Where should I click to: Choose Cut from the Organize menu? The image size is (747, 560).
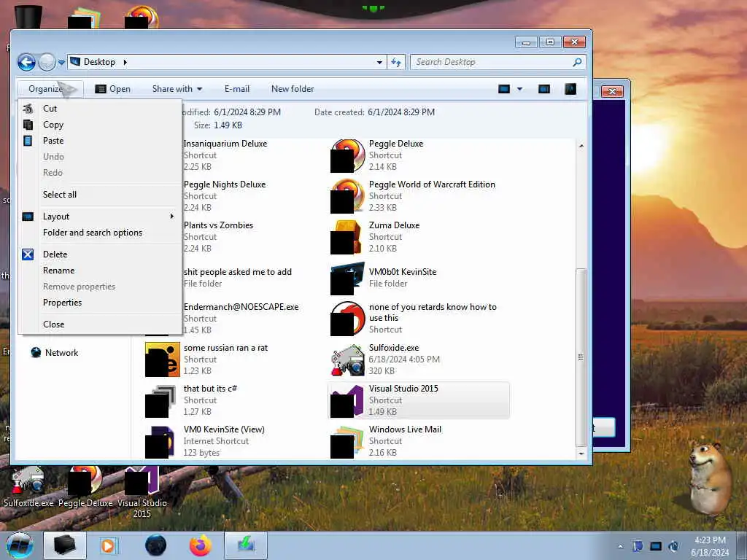(100, 109)
